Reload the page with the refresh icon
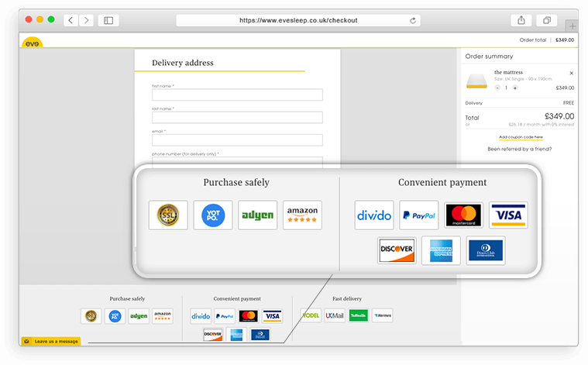This screenshot has height=365, width=588. point(413,20)
